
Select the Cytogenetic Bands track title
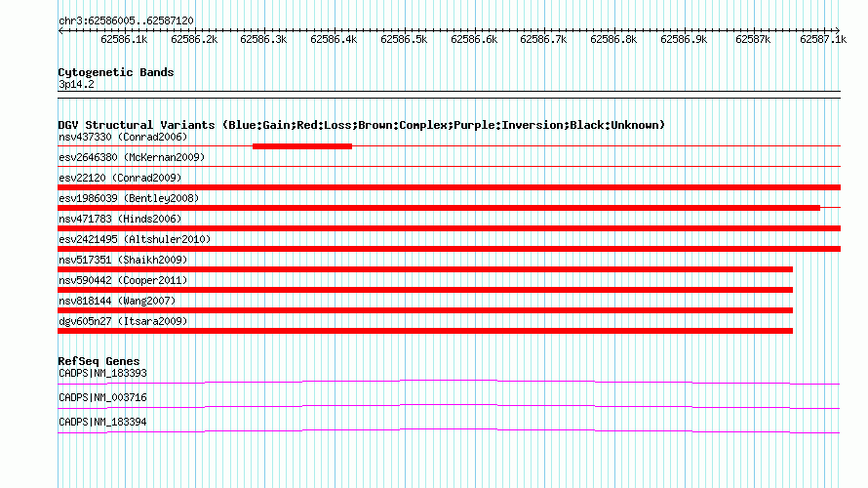[x=116, y=72]
